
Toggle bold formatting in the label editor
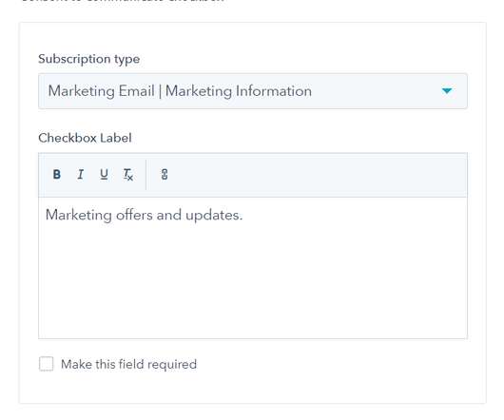(x=56, y=174)
